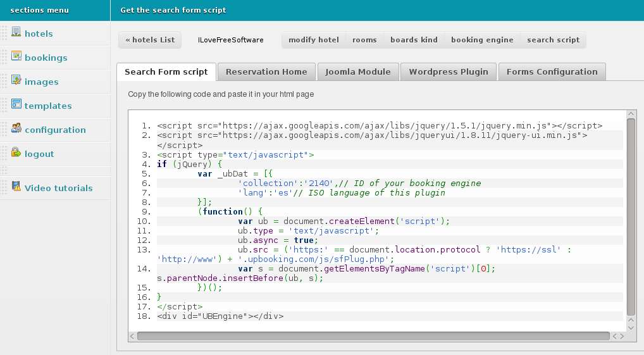The image size is (644, 355).
Task: Click the code box vertical scrollbar
Action: coord(631,215)
